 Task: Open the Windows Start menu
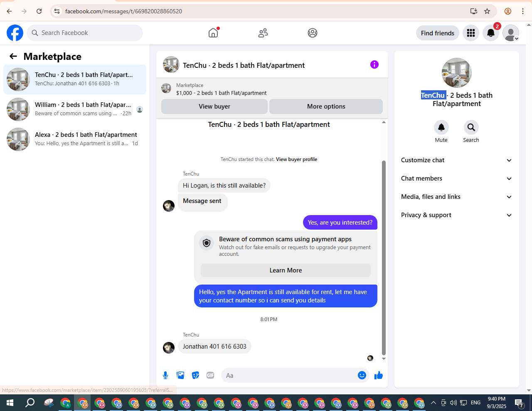coord(10,403)
